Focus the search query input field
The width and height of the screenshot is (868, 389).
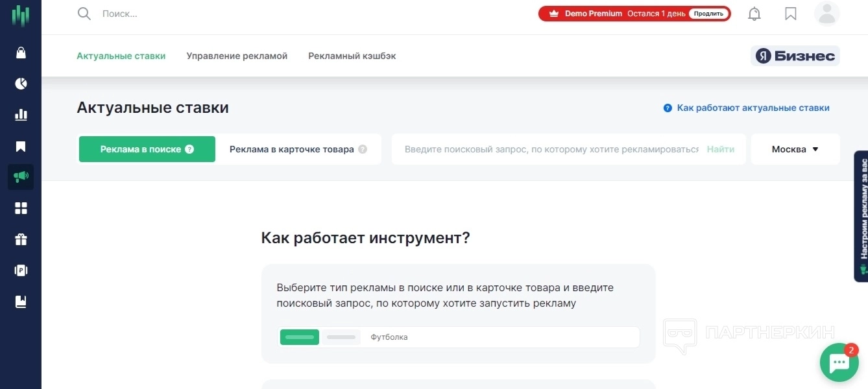click(x=551, y=149)
